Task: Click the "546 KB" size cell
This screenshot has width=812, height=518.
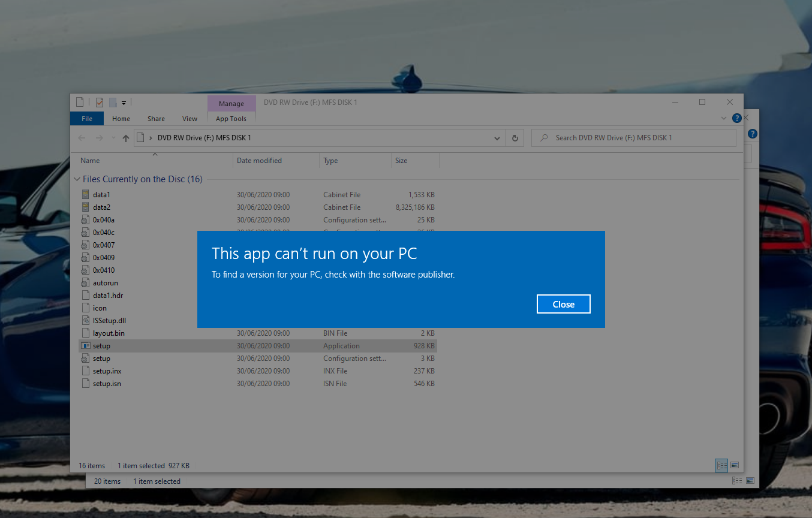Action: coord(424,384)
